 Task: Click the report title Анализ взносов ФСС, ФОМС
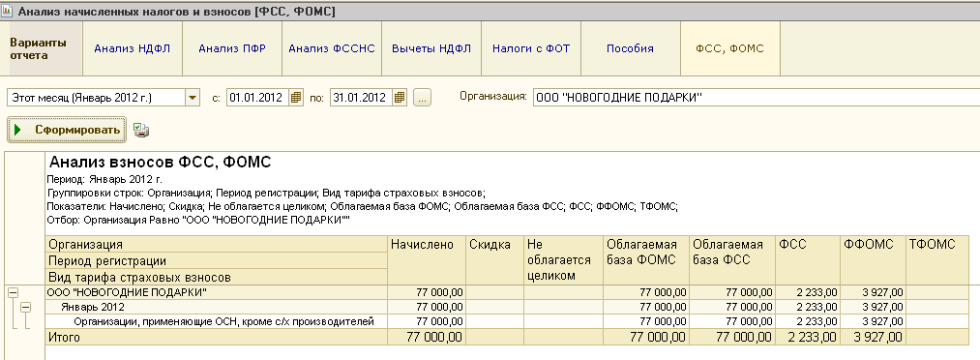tap(160, 164)
